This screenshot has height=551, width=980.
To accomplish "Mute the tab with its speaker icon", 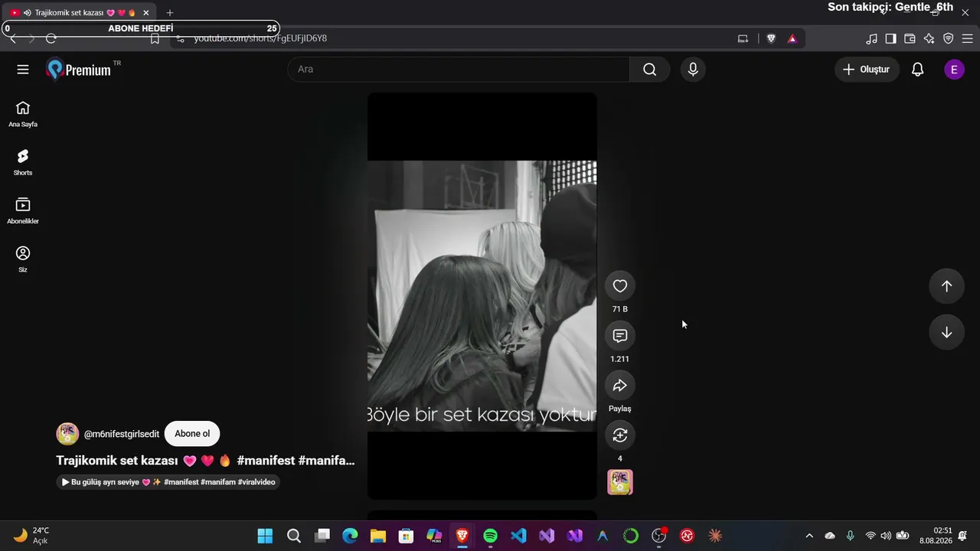I will tap(28, 13).
